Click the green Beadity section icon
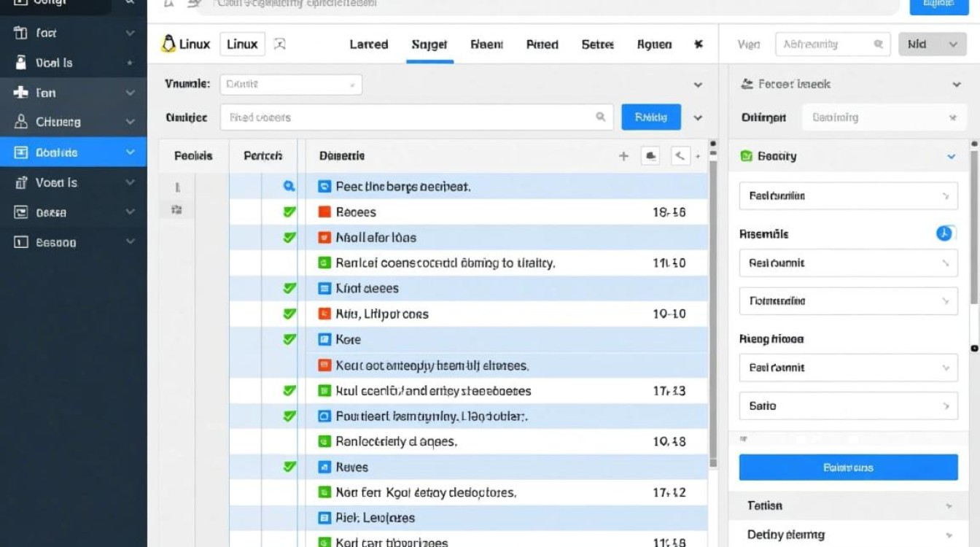The height and width of the screenshot is (547, 980). pyautogui.click(x=746, y=156)
